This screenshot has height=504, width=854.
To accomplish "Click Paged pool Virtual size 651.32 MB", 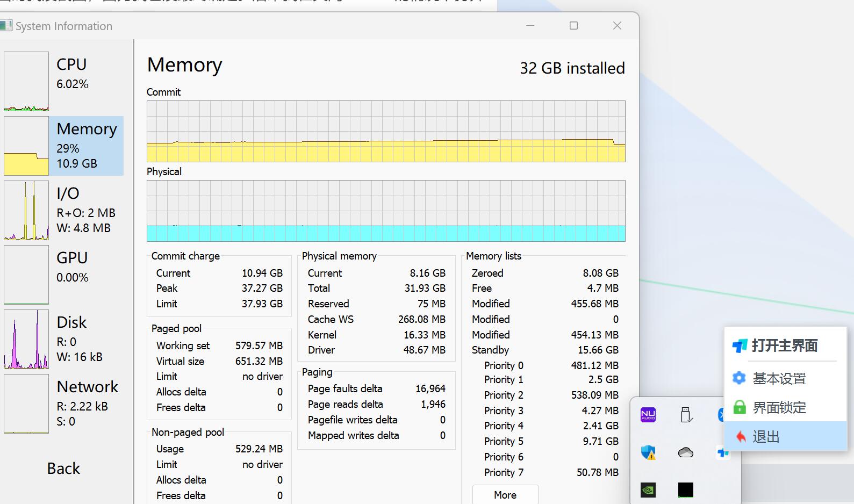I will click(x=259, y=361).
